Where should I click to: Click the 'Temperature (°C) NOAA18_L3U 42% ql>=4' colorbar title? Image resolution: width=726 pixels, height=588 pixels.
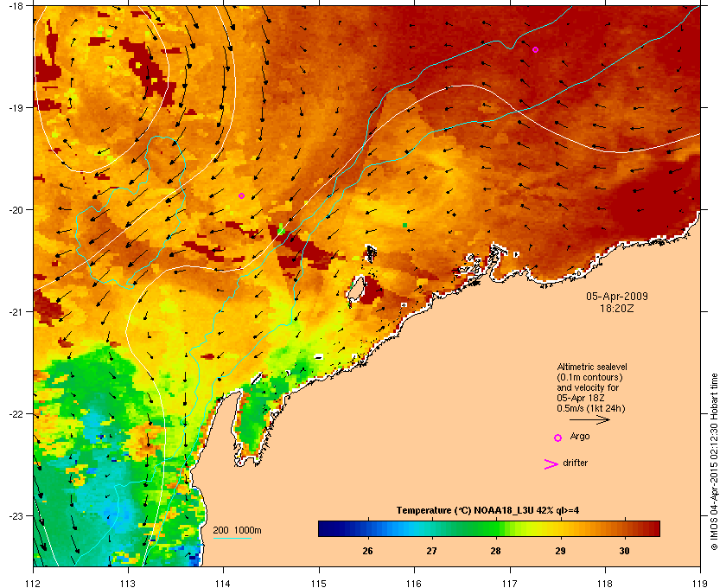point(487,511)
